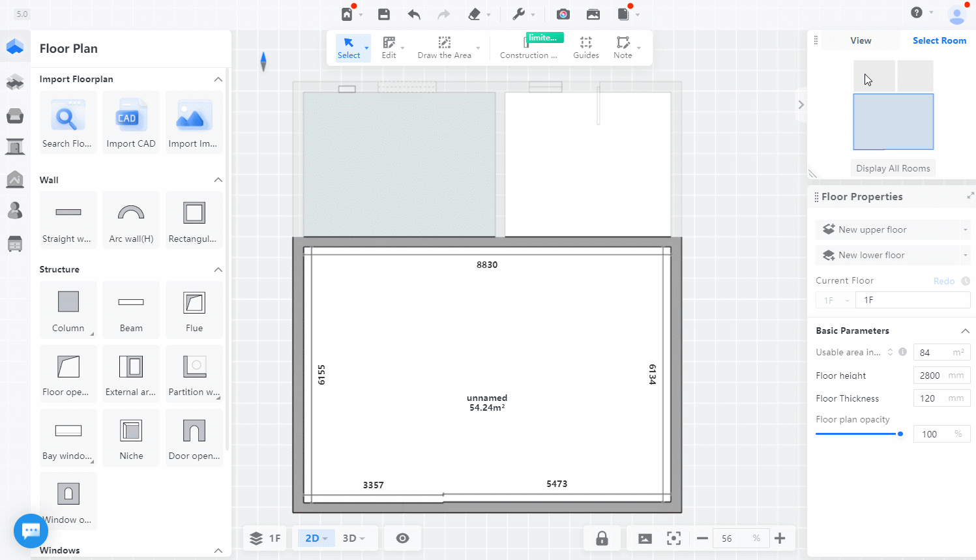Screen dimensions: 976x560
Task: Select the Arc wall tool
Action: coord(131,220)
